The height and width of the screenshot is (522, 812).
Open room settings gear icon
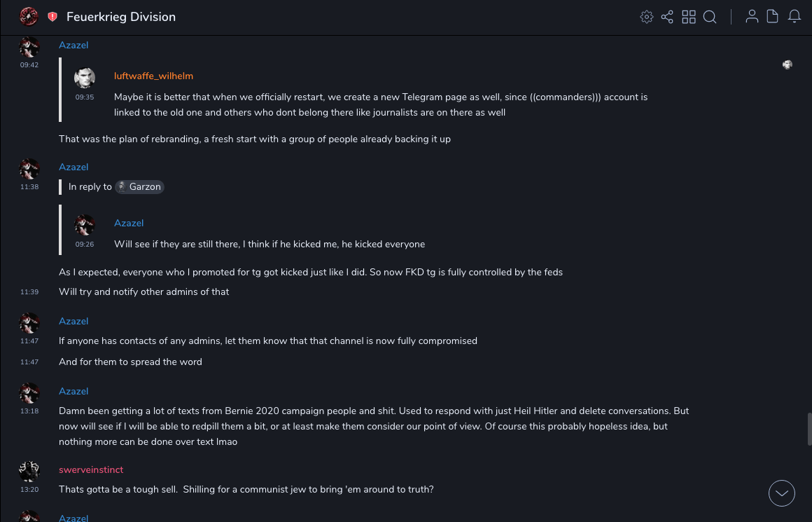[647, 17]
